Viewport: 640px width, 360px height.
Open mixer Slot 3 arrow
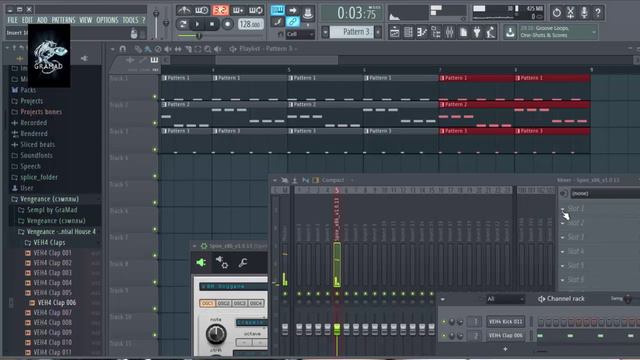(x=563, y=238)
